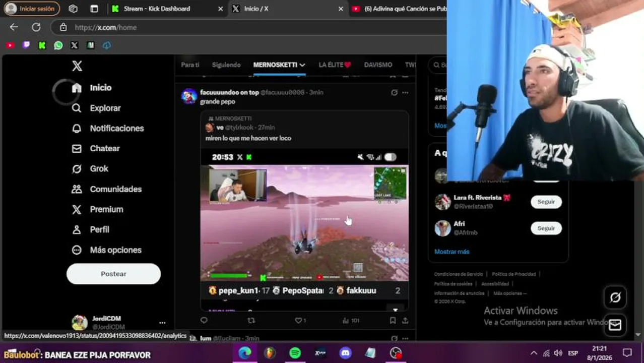Click the browser back arrow
The width and height of the screenshot is (644, 363).
click(x=14, y=27)
